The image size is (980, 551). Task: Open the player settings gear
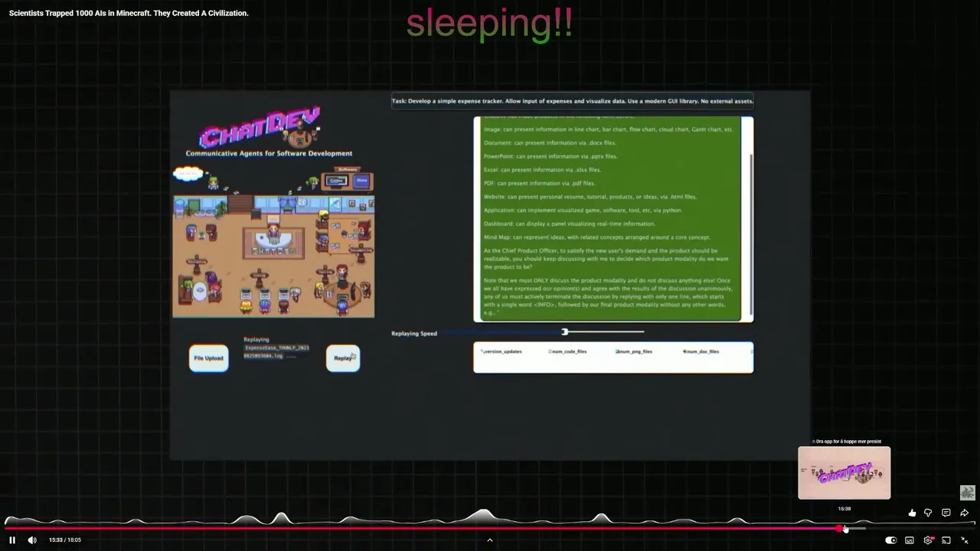[x=928, y=540]
